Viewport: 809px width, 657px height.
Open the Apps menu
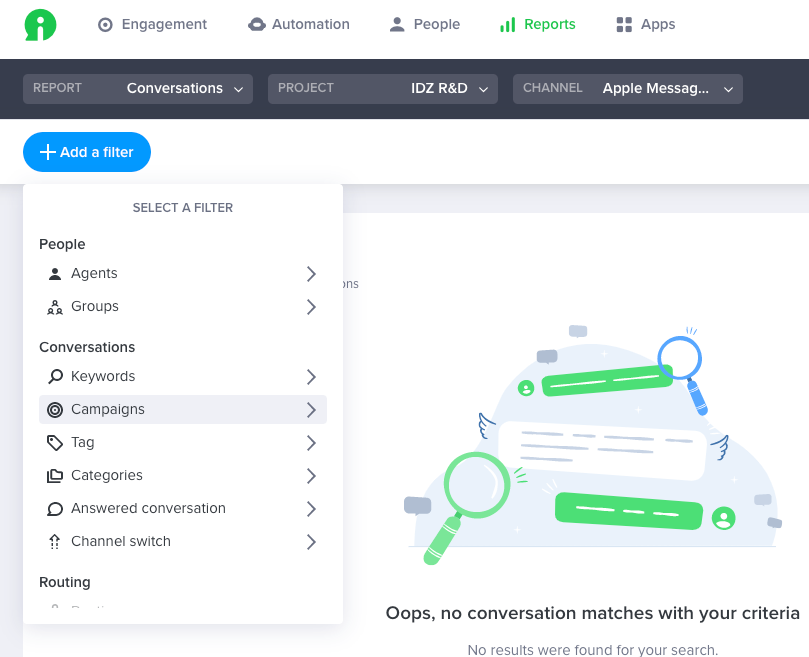646,25
